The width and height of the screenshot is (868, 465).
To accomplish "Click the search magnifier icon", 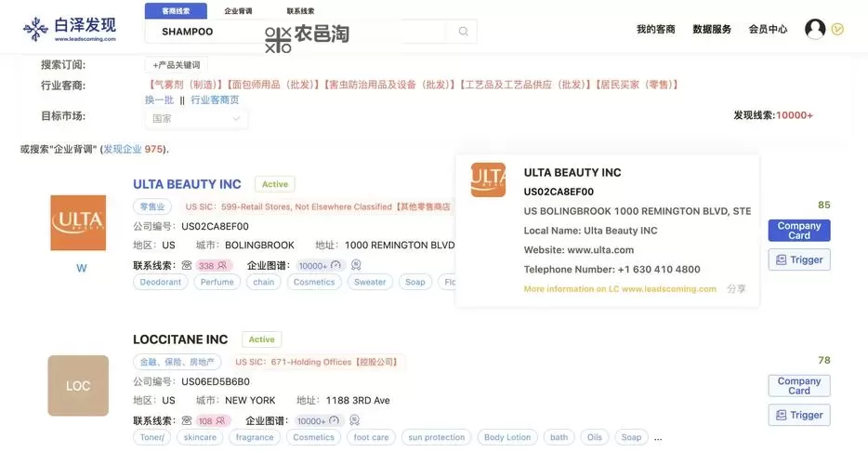I will point(464,32).
